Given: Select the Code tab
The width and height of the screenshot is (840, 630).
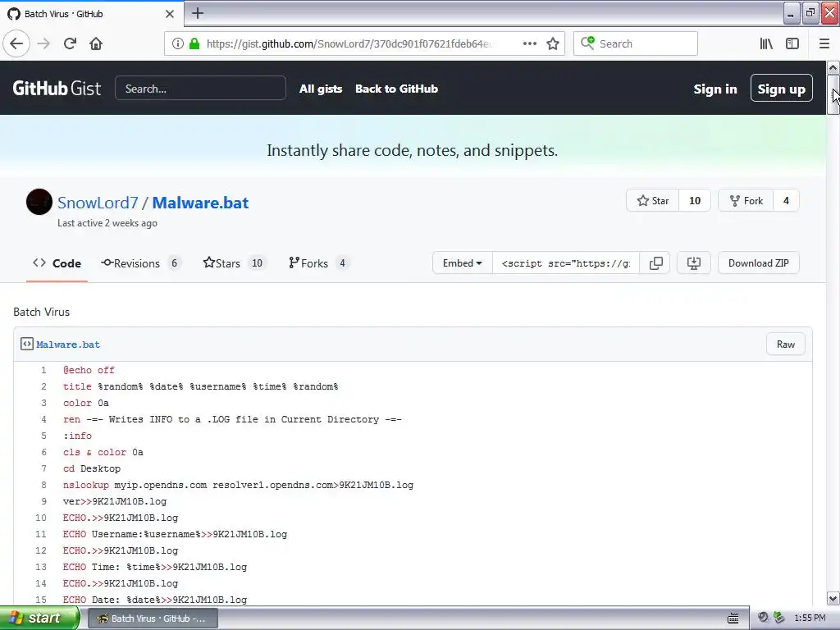Looking at the screenshot, I should [57, 263].
